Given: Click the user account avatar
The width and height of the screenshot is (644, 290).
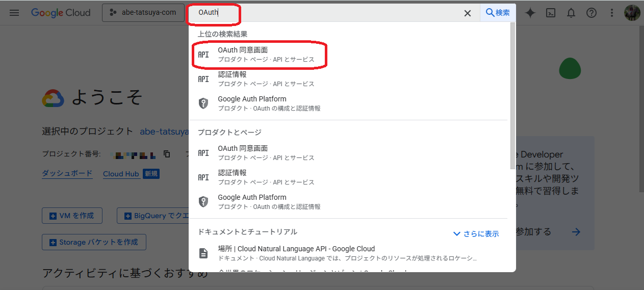Looking at the screenshot, I should coord(632,13).
